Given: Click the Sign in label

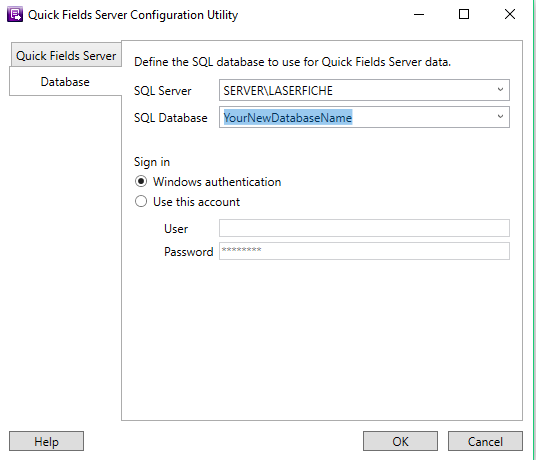Looking at the screenshot, I should (x=152, y=162).
